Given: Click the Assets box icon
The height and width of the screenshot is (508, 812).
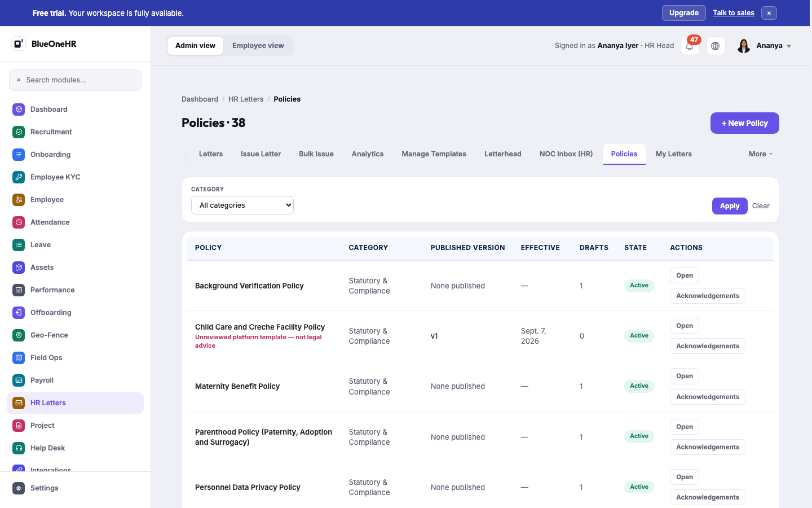Looking at the screenshot, I should (19, 268).
